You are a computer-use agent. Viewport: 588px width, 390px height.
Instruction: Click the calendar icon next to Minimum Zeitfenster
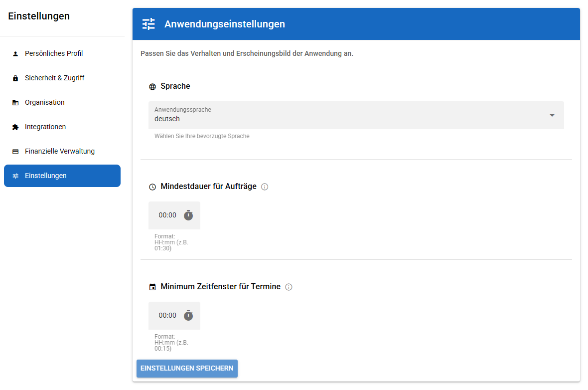[152, 287]
